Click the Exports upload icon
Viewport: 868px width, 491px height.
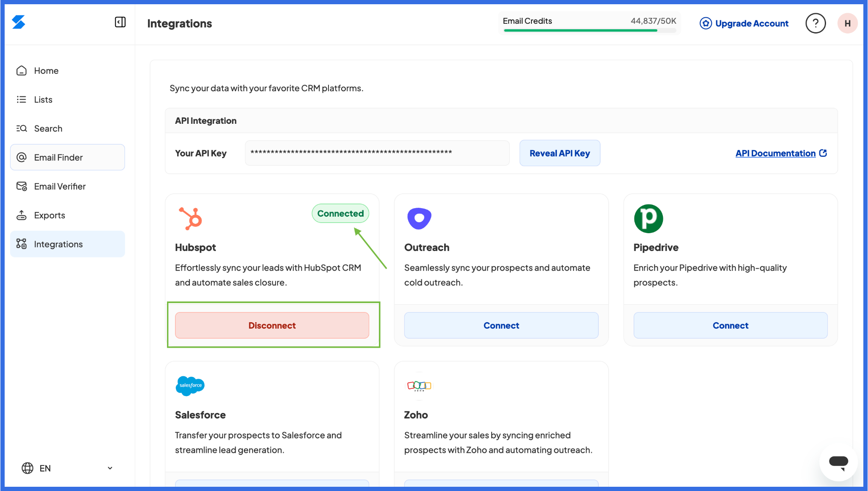(x=22, y=215)
